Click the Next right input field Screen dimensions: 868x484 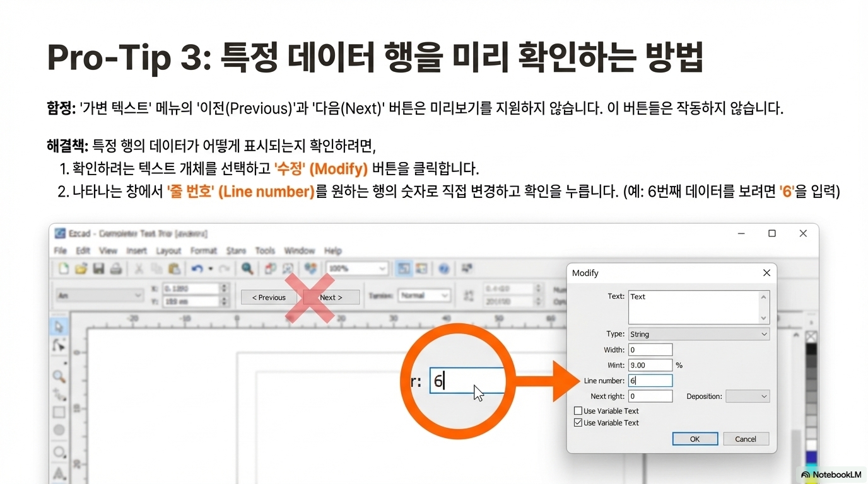(650, 396)
